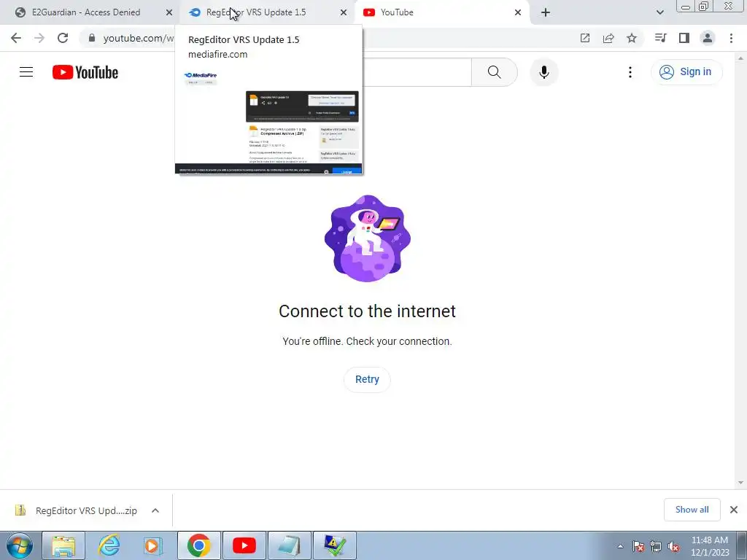Open the tab search dropdown chevron
Screen dimensions: 747x560
tap(659, 12)
